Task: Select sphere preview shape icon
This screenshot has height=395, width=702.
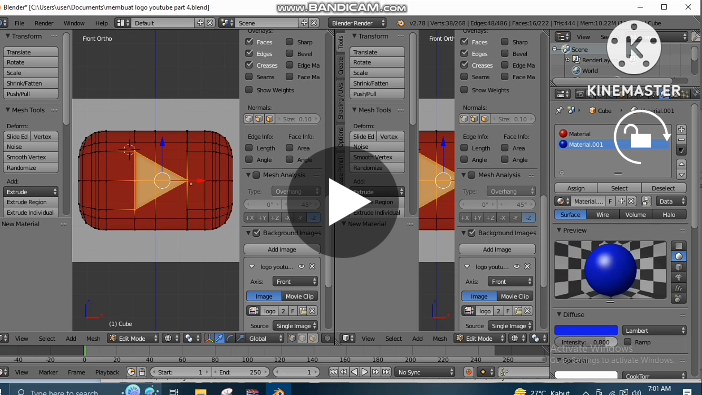Action: coord(679,256)
